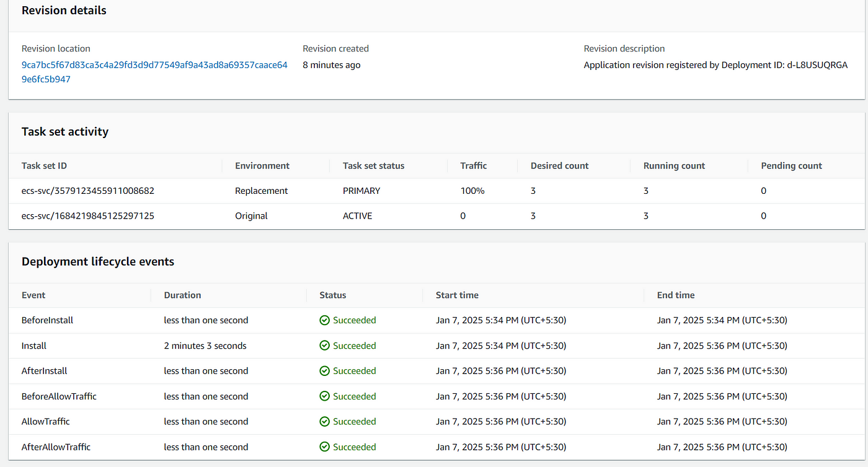
Task: Click the 100% traffic value
Action: click(x=472, y=191)
